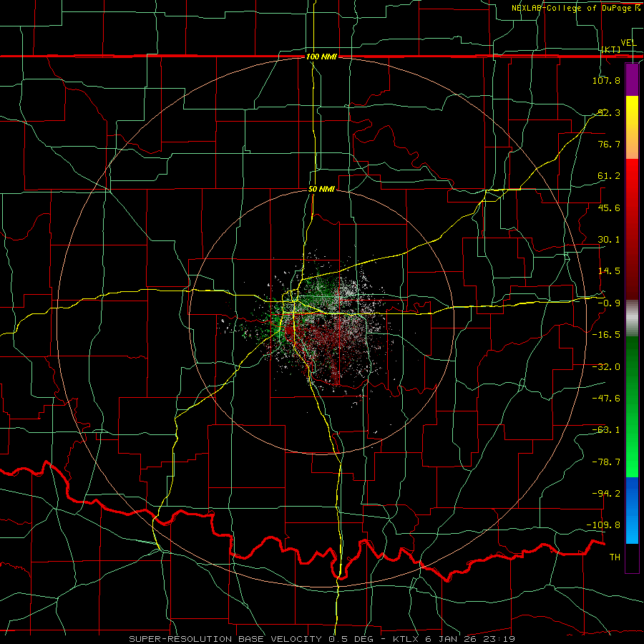Click the 61.2 velocity scale value
The image size is (644, 644).
pos(609,176)
